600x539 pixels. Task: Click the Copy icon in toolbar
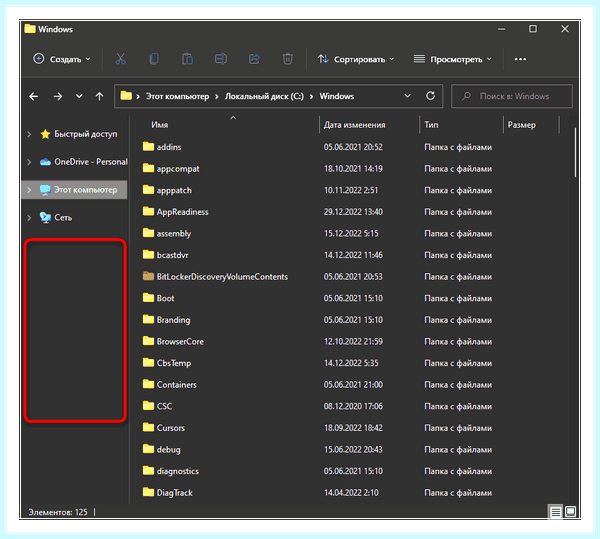[154, 59]
